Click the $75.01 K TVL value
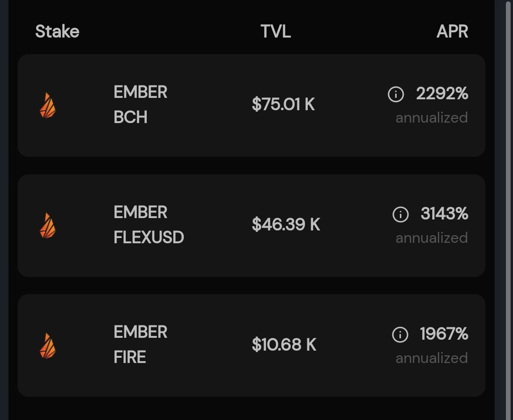Image resolution: width=513 pixels, height=420 pixels. coord(283,104)
